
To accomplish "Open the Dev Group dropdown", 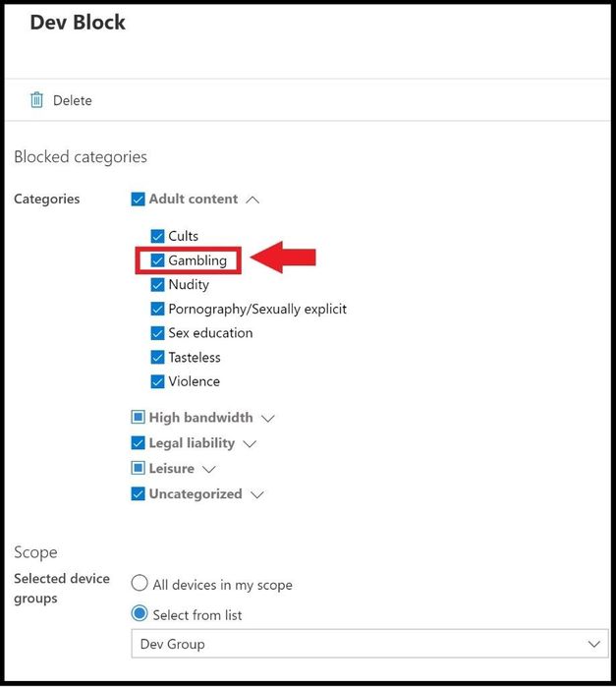I will click(x=369, y=644).
